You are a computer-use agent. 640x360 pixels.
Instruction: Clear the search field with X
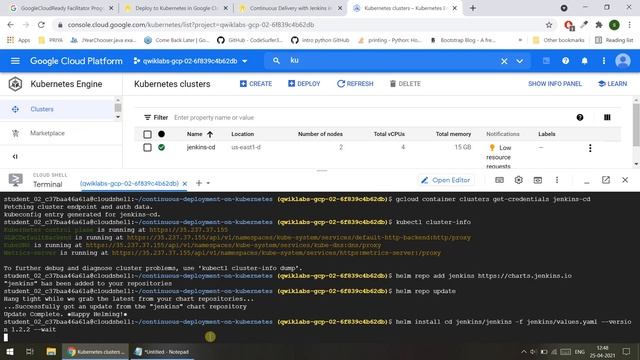(504, 61)
